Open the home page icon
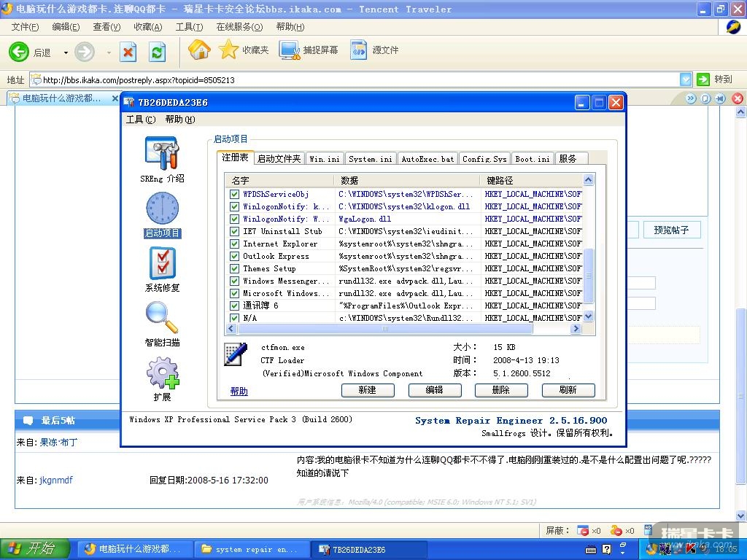This screenshot has height=560, width=747. point(199,50)
